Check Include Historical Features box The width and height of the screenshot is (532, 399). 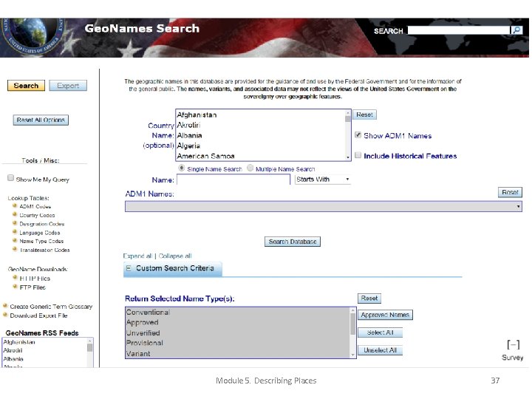click(358, 155)
